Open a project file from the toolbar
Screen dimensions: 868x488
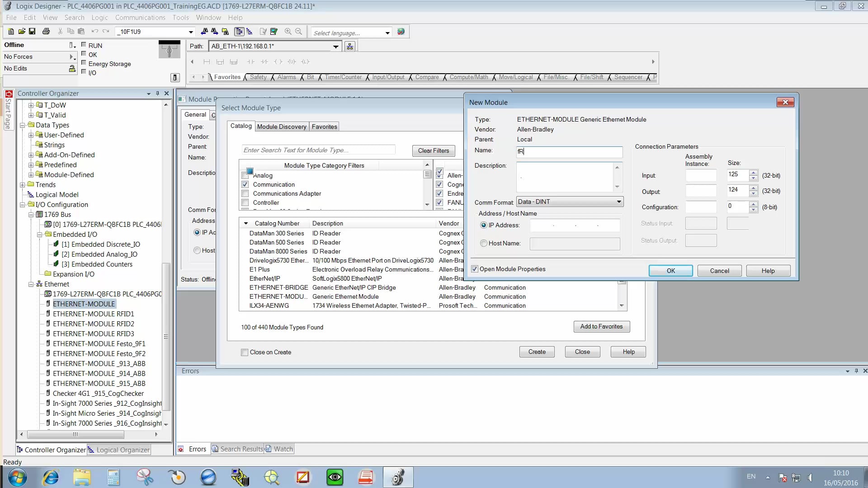pos(22,32)
